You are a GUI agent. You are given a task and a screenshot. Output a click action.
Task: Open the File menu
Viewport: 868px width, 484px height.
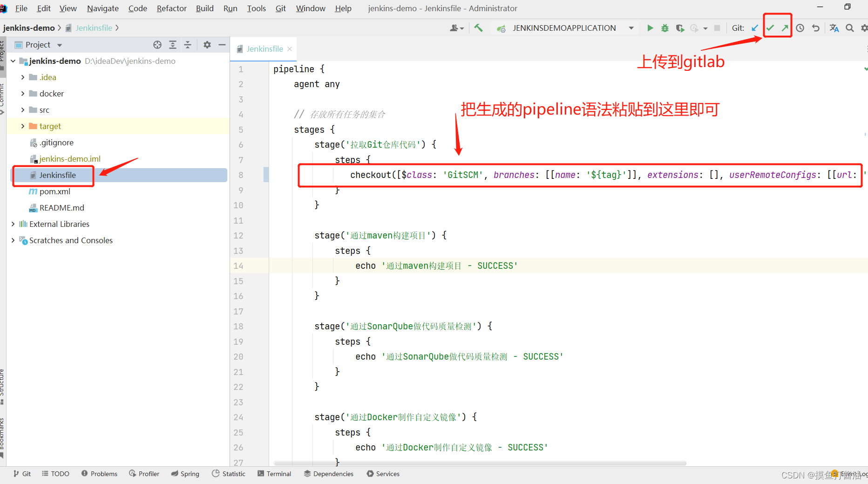[21, 8]
